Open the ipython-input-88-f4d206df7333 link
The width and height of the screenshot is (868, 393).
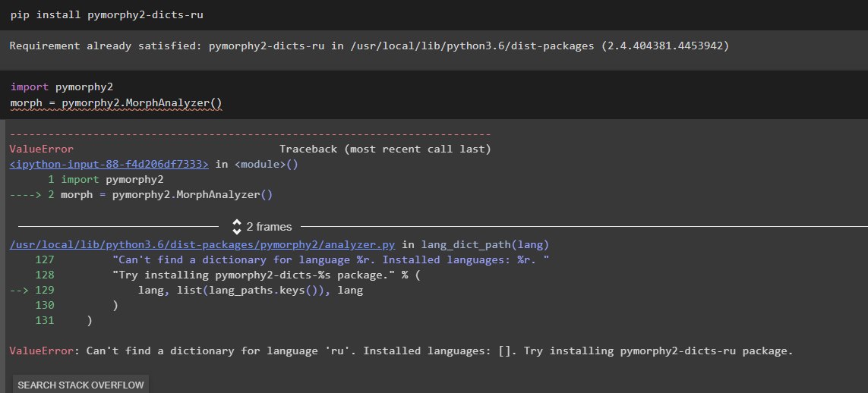tap(109, 164)
